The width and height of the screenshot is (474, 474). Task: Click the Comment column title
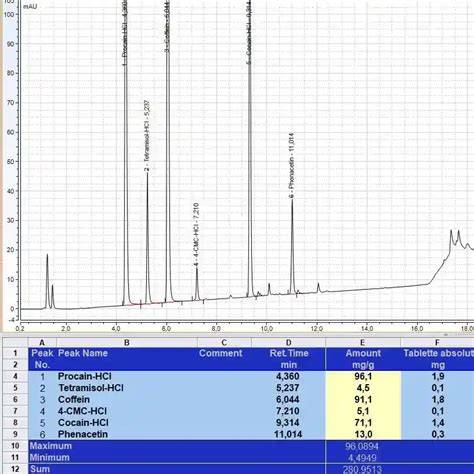(221, 353)
